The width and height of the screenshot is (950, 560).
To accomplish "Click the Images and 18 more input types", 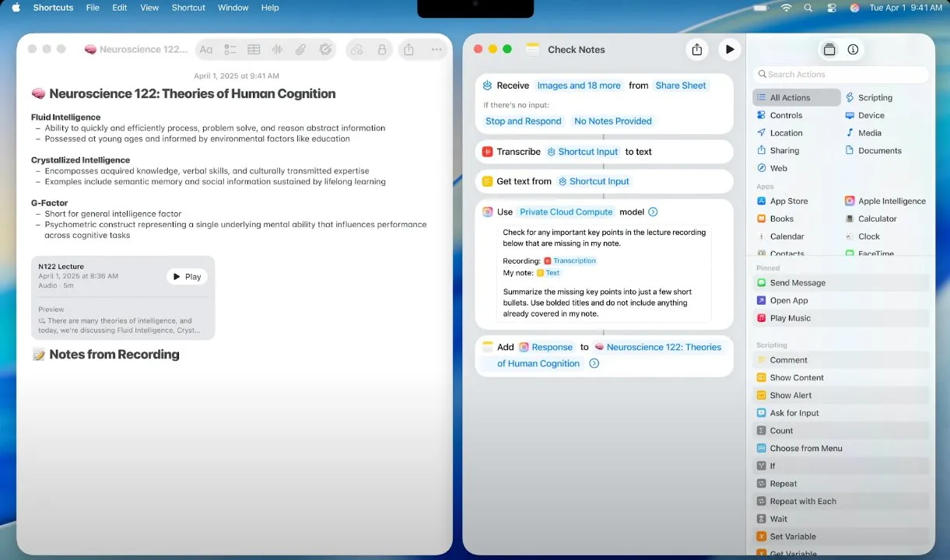I will point(579,86).
